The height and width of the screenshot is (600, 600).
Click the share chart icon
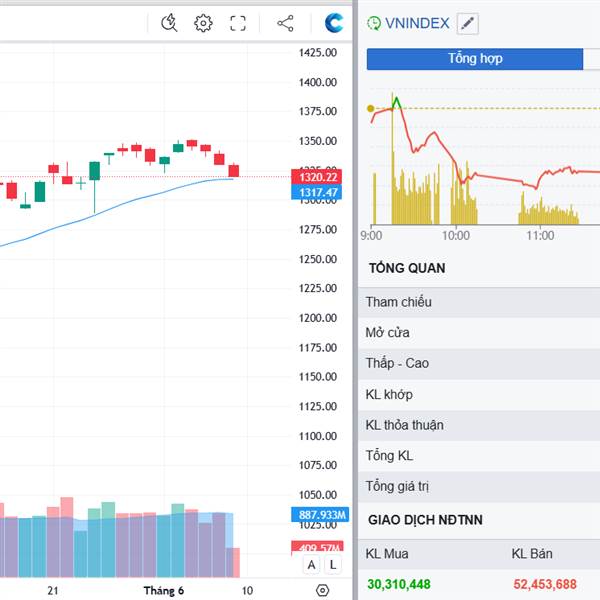click(285, 23)
